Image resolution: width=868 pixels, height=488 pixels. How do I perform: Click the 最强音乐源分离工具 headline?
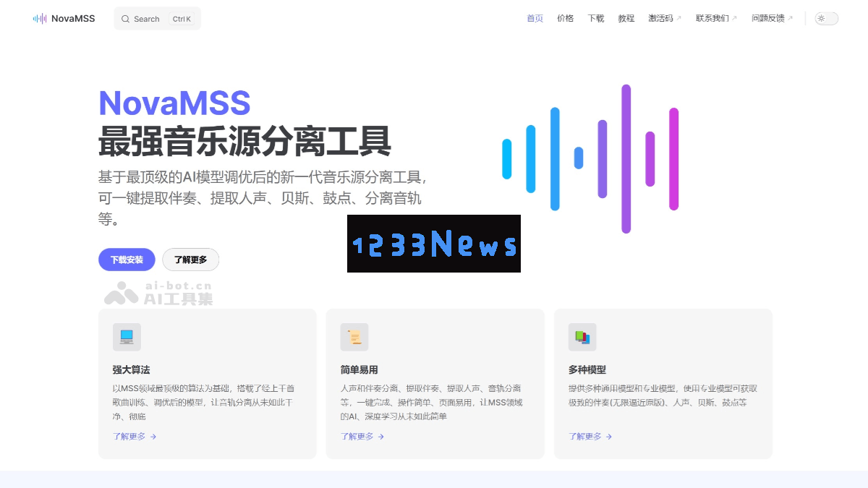245,142
